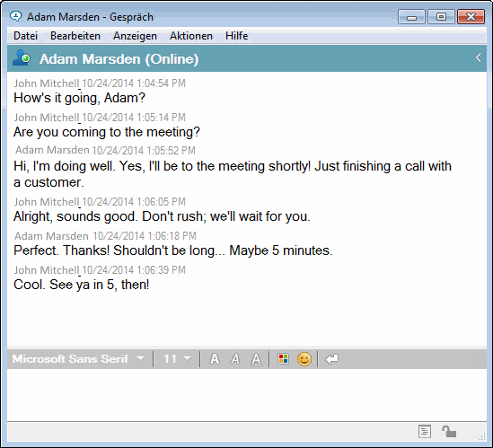Minimize the conversation window
Viewport: 493px width, 448px height.
[x=411, y=17]
